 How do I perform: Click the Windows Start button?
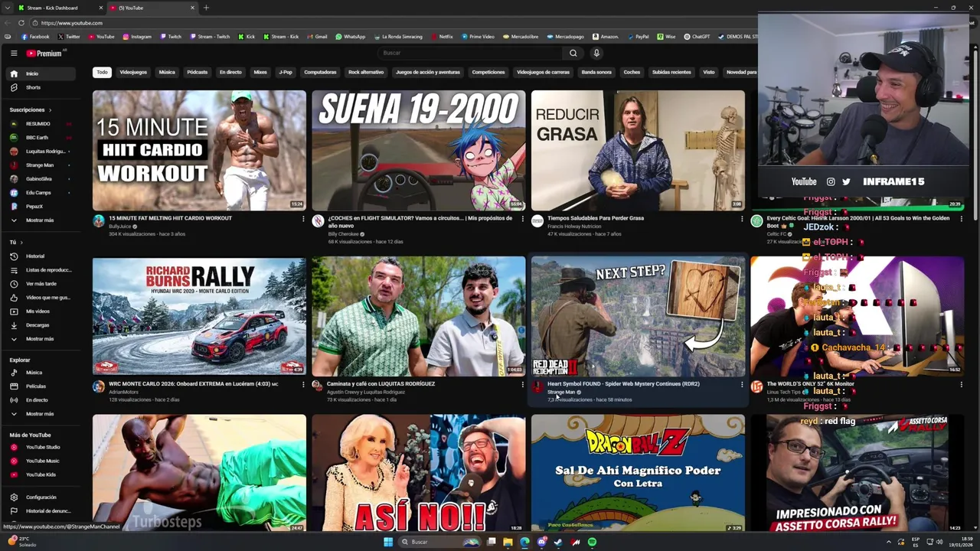coord(388,542)
